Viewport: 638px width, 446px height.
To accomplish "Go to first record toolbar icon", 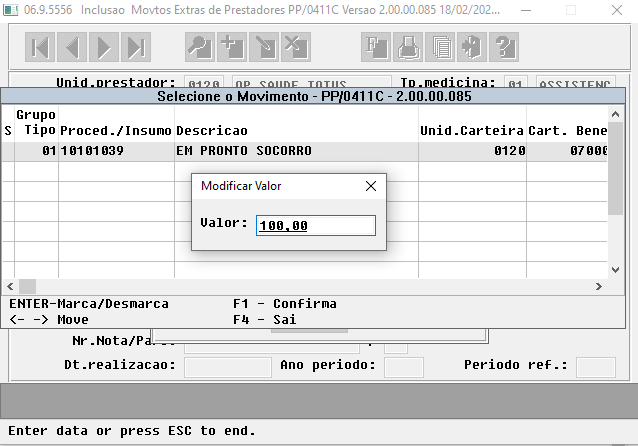I will tap(40, 47).
